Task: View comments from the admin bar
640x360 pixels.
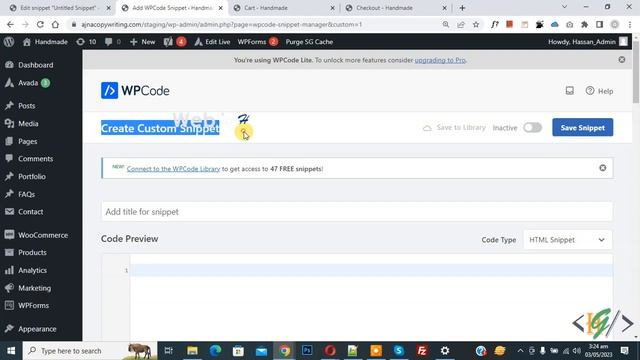Action: 113,42
